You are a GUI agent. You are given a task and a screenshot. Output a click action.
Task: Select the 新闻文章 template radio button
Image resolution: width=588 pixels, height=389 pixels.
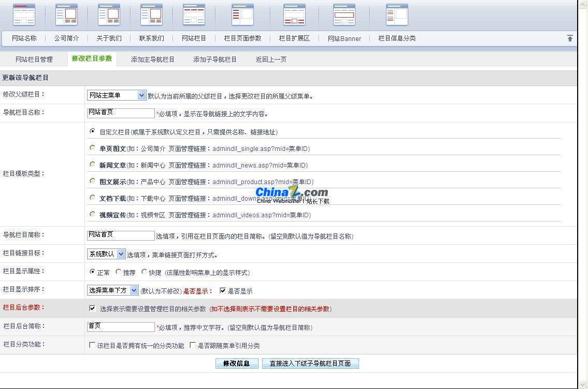(x=92, y=164)
